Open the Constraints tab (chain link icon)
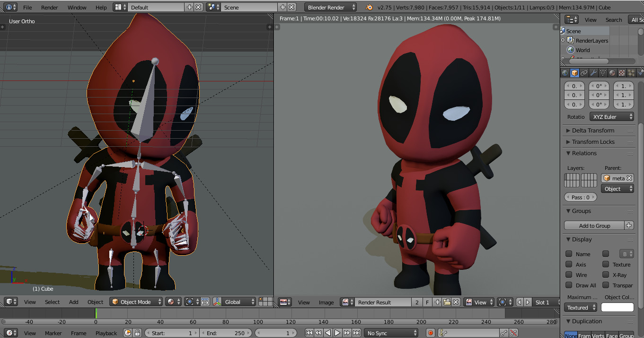The height and width of the screenshot is (338, 644). tap(583, 72)
